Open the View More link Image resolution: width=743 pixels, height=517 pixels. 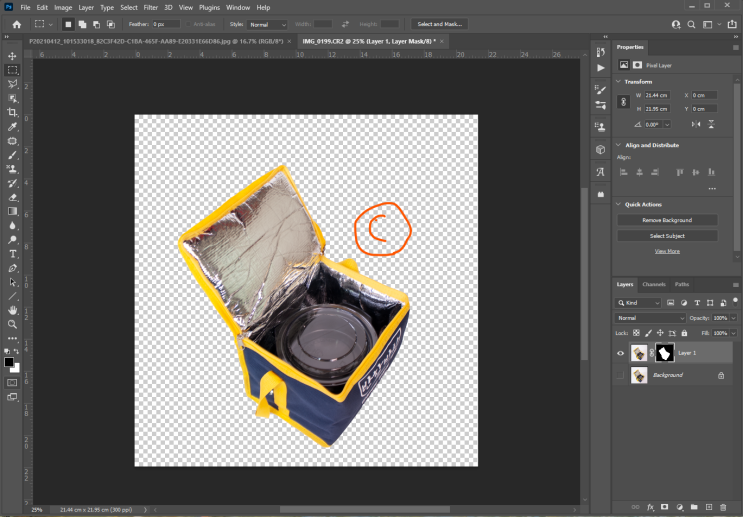click(x=667, y=251)
